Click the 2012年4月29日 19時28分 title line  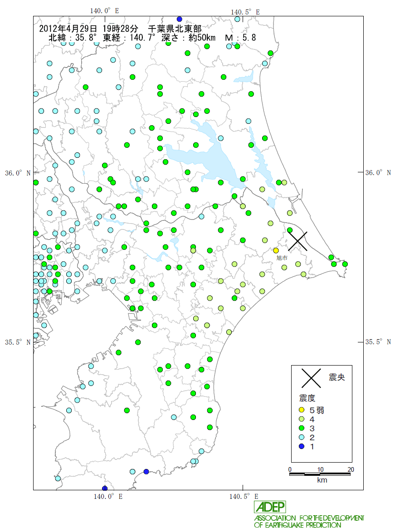88,29
